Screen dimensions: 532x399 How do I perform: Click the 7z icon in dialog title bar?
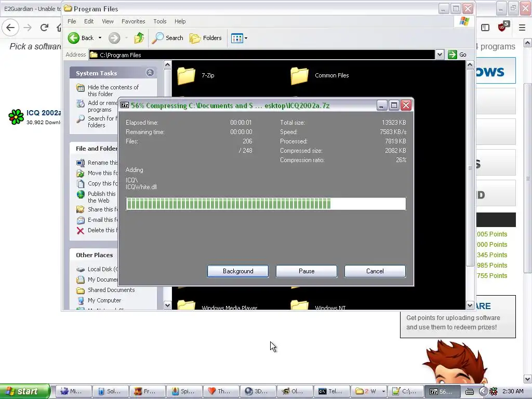click(x=125, y=105)
